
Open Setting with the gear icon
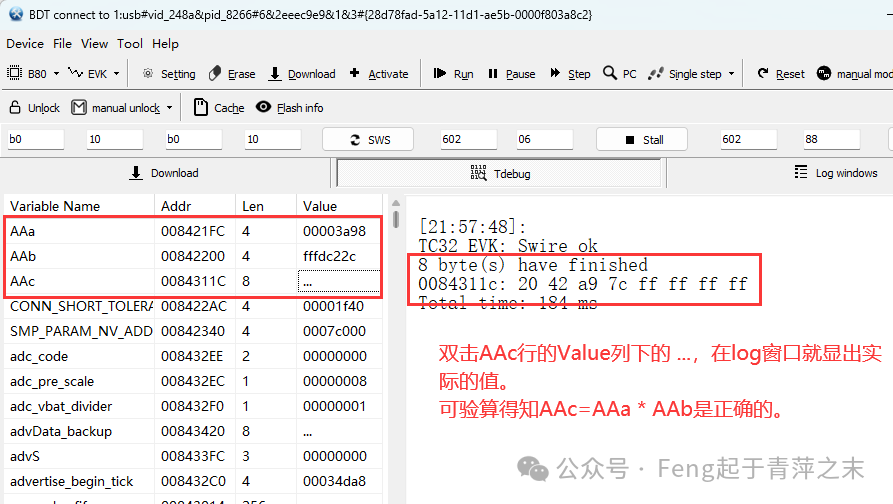pyautogui.click(x=148, y=73)
